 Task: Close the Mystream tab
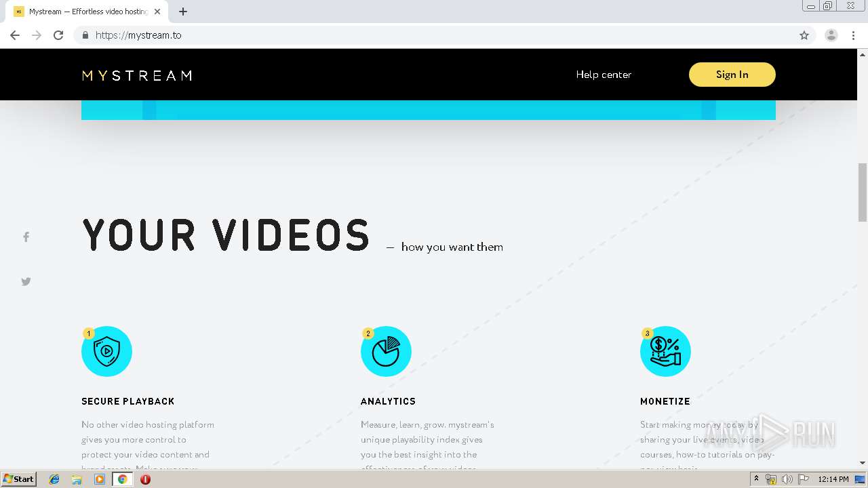[157, 12]
